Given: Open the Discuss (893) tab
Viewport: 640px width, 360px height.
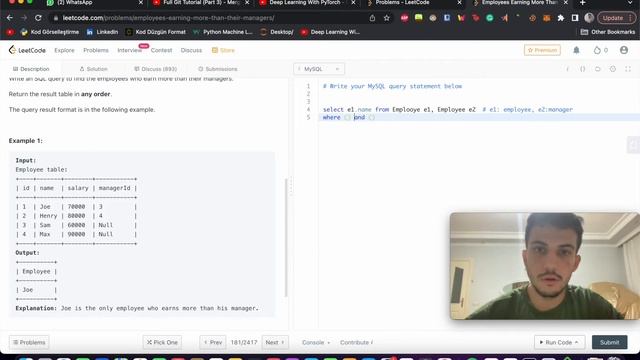Looking at the screenshot, I should (156, 69).
